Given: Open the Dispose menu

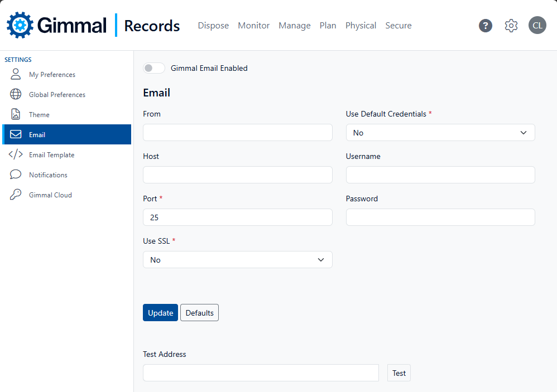Looking at the screenshot, I should [x=213, y=26].
